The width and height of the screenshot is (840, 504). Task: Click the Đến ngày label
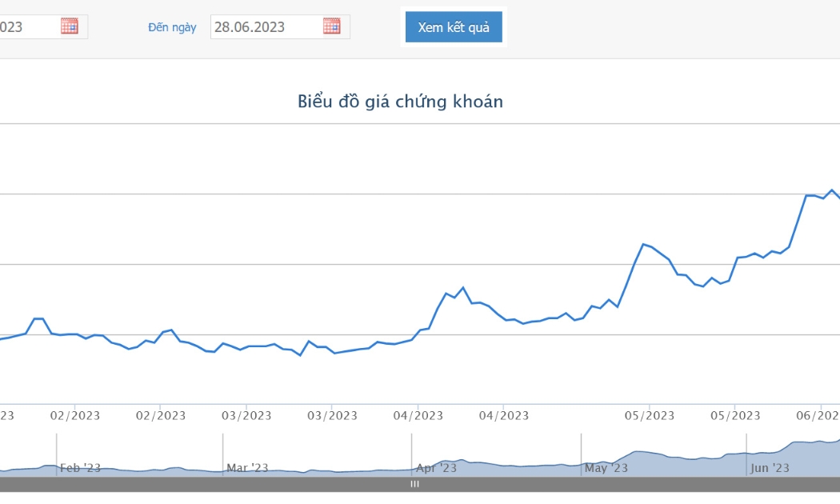point(172,27)
